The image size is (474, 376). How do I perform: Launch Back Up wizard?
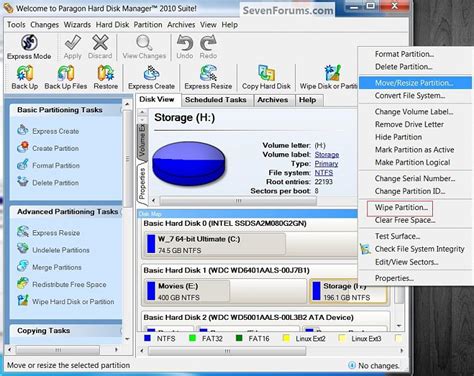[25, 77]
